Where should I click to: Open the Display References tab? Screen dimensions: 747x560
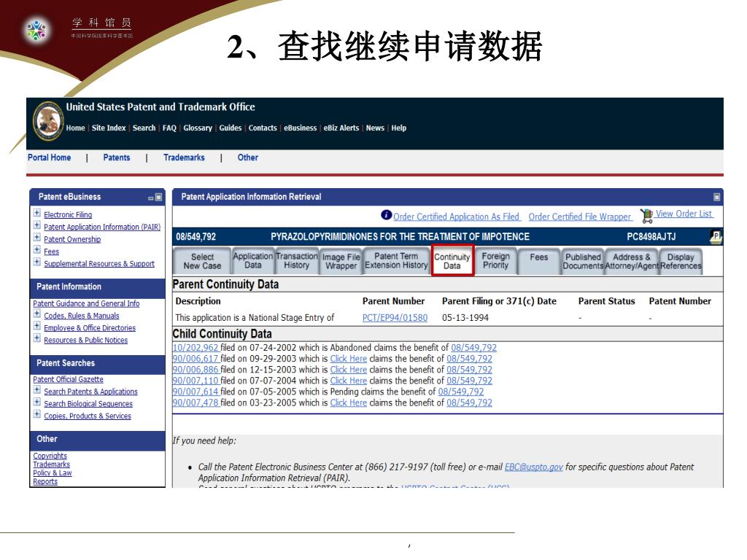tap(681, 261)
